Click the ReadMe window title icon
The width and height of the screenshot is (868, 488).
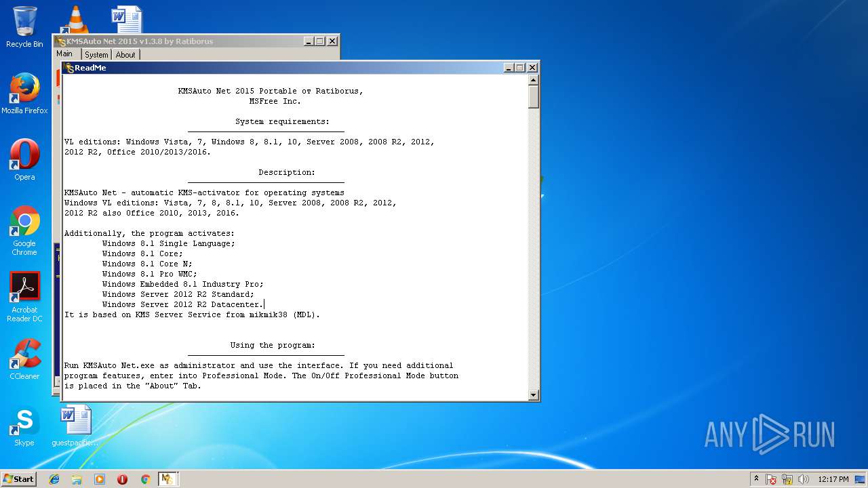point(69,68)
